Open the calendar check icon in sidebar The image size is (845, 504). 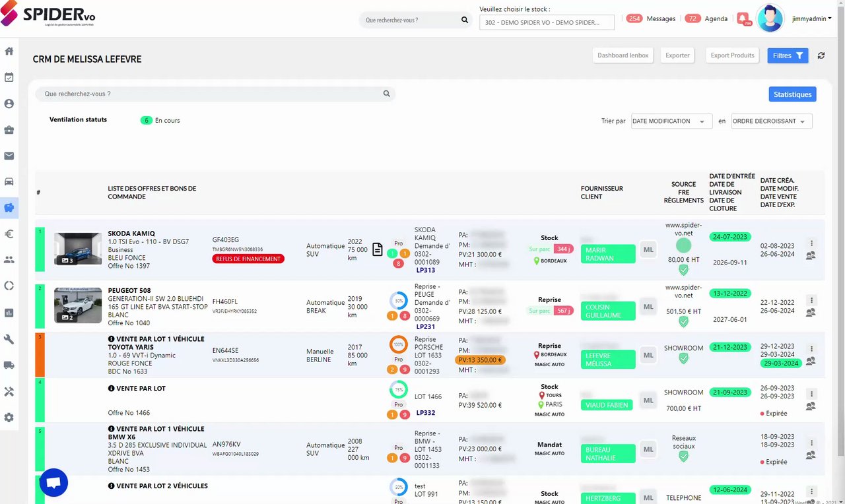click(9, 77)
